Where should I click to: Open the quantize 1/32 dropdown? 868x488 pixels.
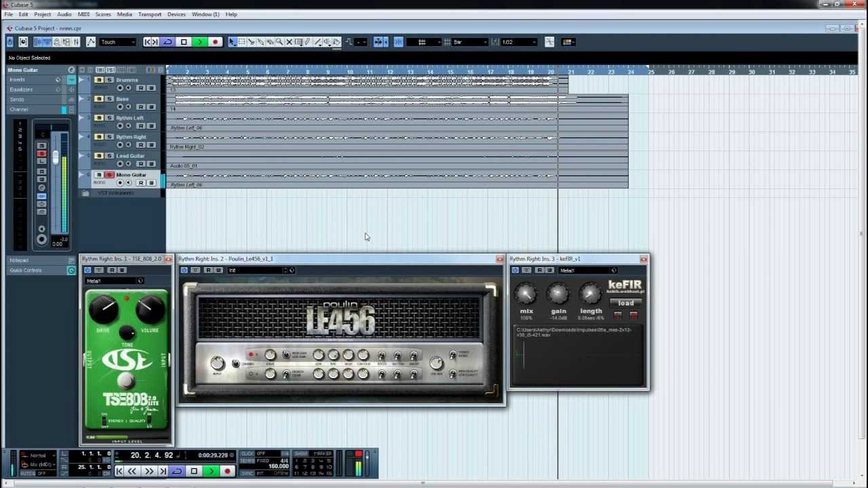pyautogui.click(x=519, y=42)
